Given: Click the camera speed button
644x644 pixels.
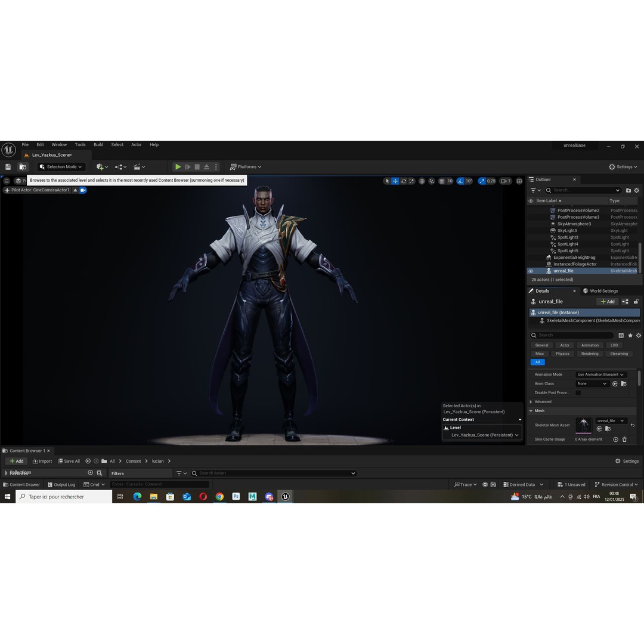Looking at the screenshot, I should [x=506, y=181].
